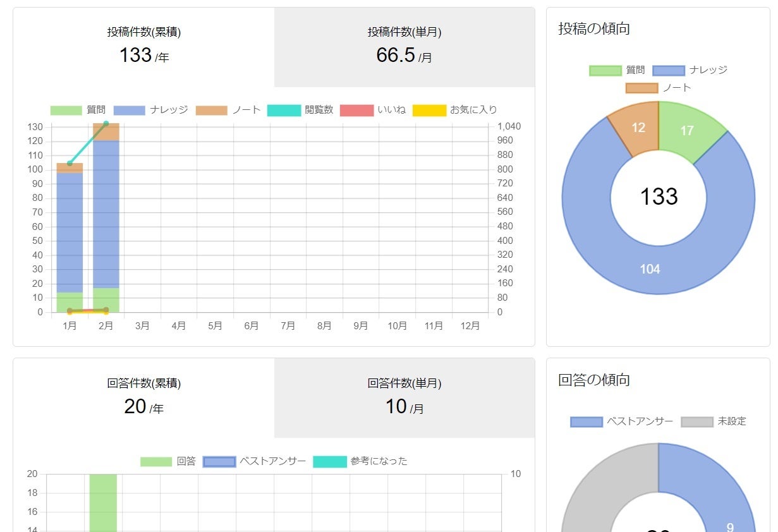Toggle ナレッジ legend in 投稿の傾向 donut
This screenshot has width=778, height=532.
pyautogui.click(x=690, y=70)
